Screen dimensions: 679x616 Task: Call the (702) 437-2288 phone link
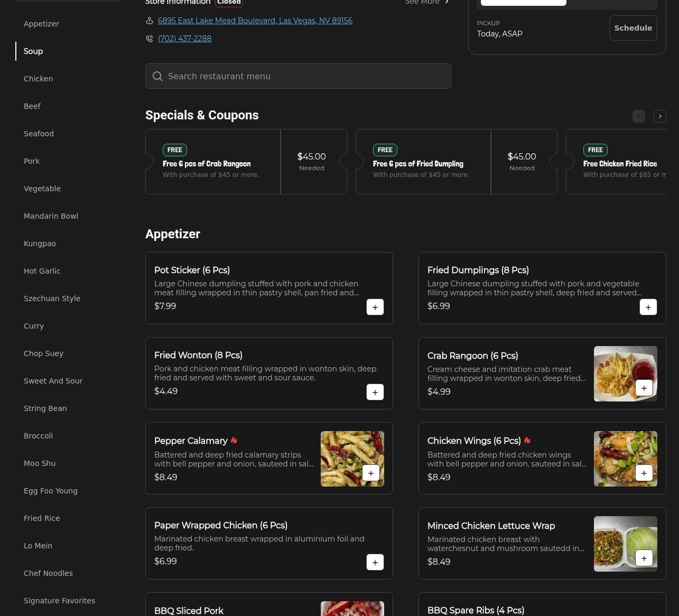click(x=184, y=39)
